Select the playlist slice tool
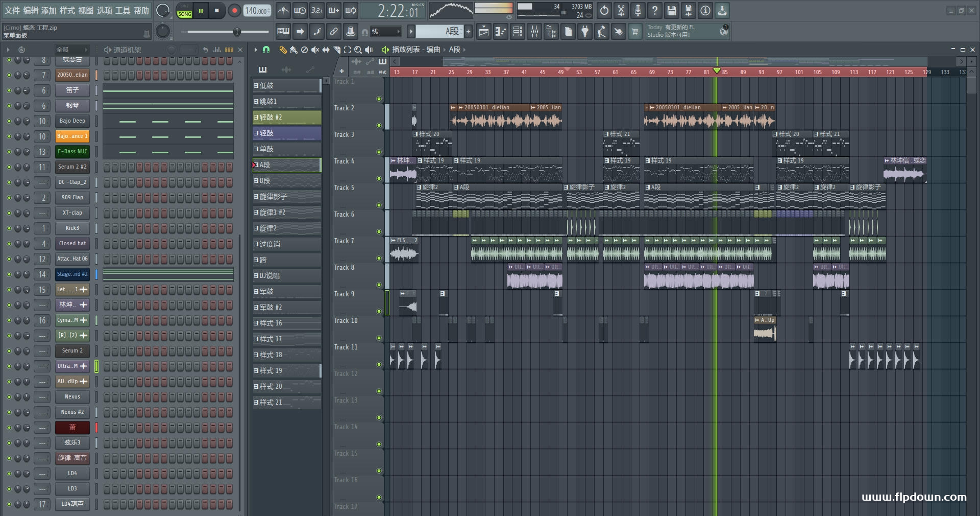The height and width of the screenshot is (516, 980). pyautogui.click(x=336, y=50)
